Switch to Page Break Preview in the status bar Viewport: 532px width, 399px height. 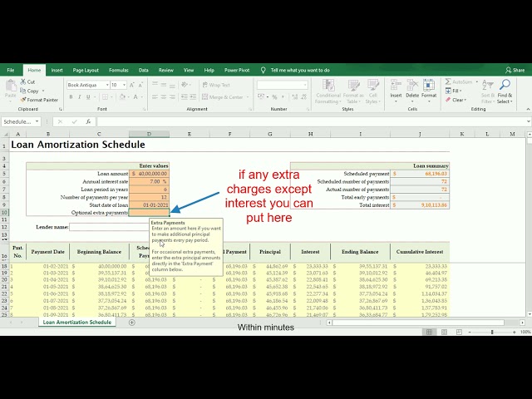click(459, 332)
